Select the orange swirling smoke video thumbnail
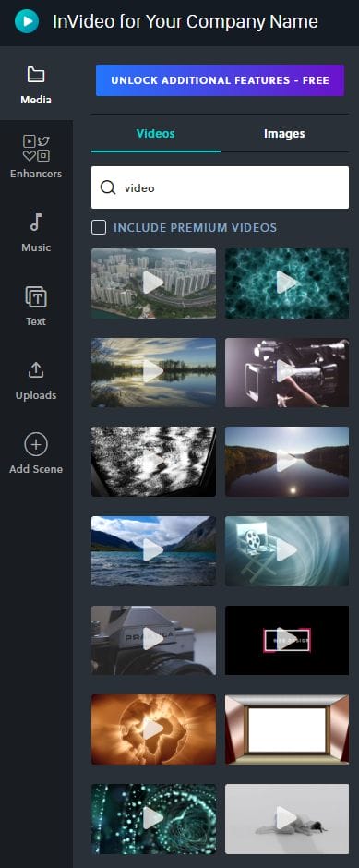This screenshot has width=359, height=868. click(153, 729)
